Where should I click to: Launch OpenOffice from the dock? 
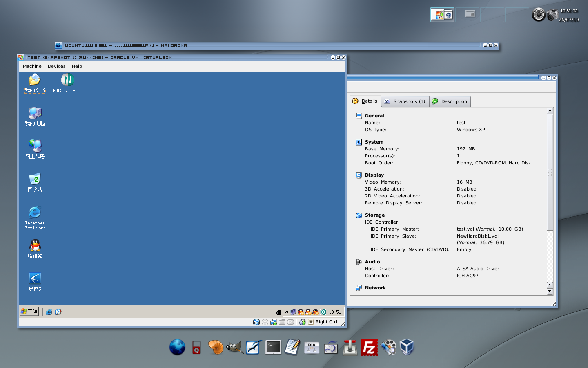pyautogui.click(x=254, y=347)
